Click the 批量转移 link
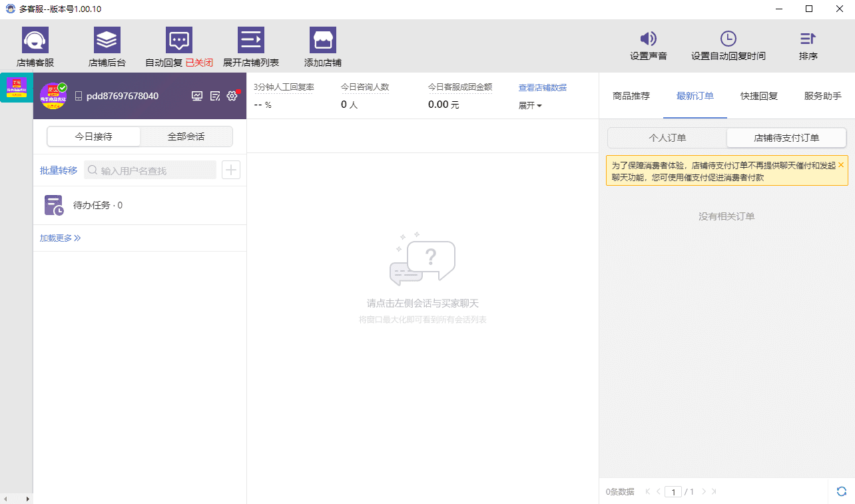This screenshot has height=504, width=855. 59,170
